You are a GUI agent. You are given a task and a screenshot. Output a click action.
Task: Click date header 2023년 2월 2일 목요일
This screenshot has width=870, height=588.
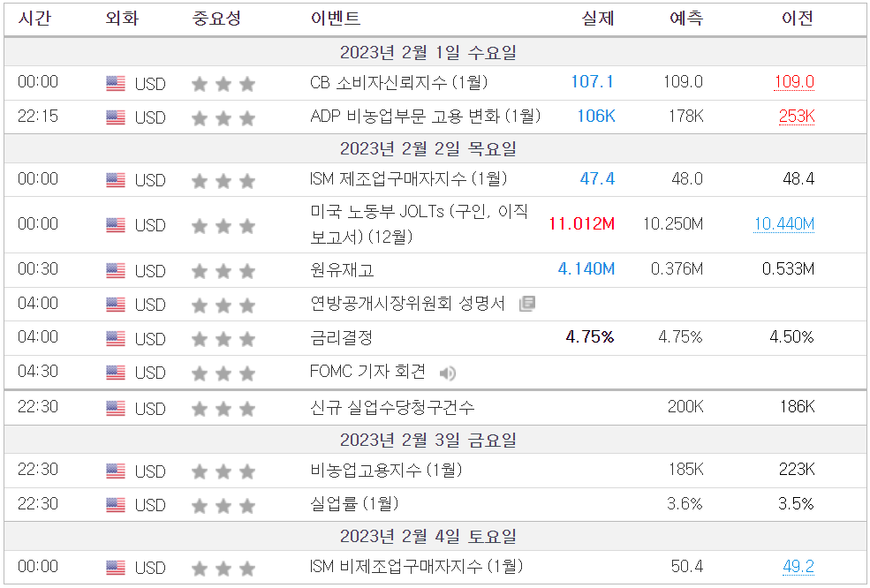click(428, 148)
